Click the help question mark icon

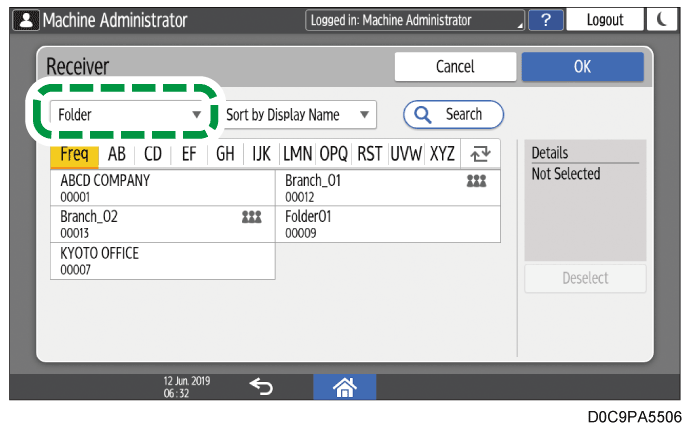(545, 20)
